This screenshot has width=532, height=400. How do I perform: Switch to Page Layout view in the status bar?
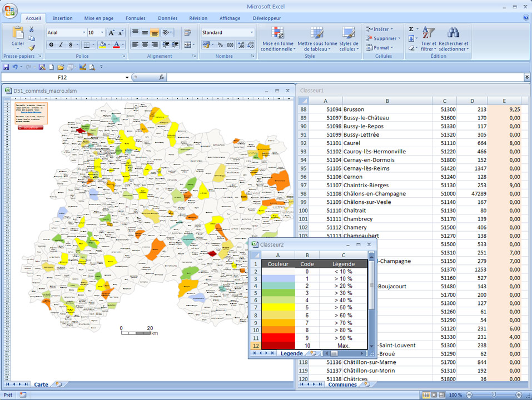(x=434, y=394)
